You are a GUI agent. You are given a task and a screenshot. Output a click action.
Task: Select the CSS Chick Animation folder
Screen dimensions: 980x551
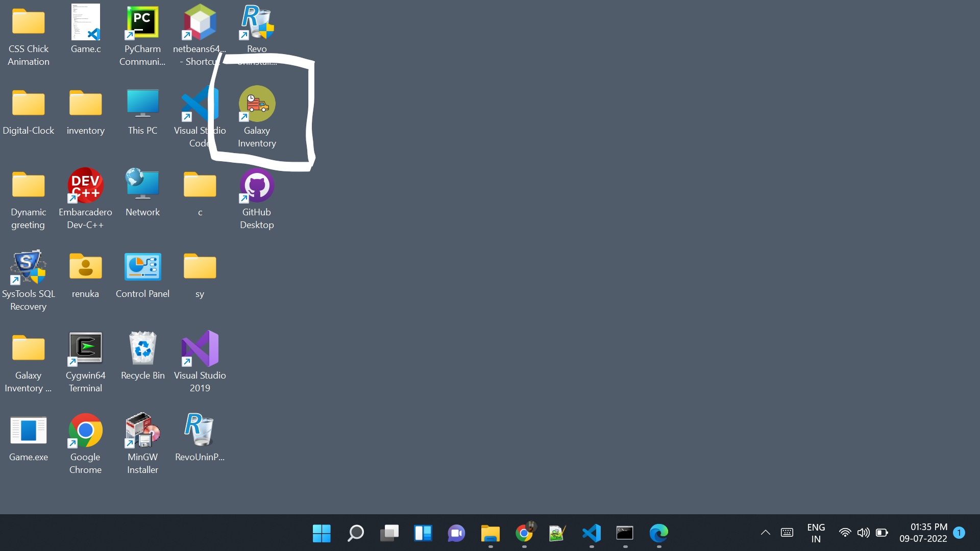(x=29, y=36)
